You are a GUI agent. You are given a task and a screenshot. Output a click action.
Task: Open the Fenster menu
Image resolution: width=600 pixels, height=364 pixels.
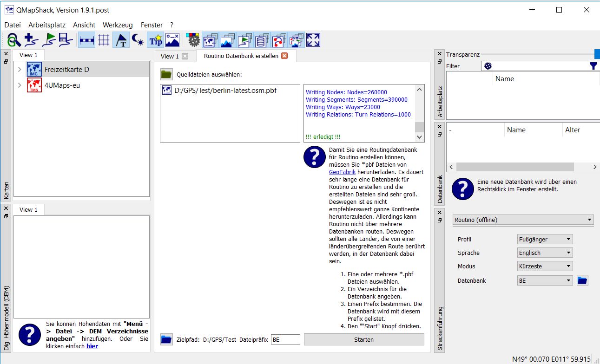coord(152,25)
